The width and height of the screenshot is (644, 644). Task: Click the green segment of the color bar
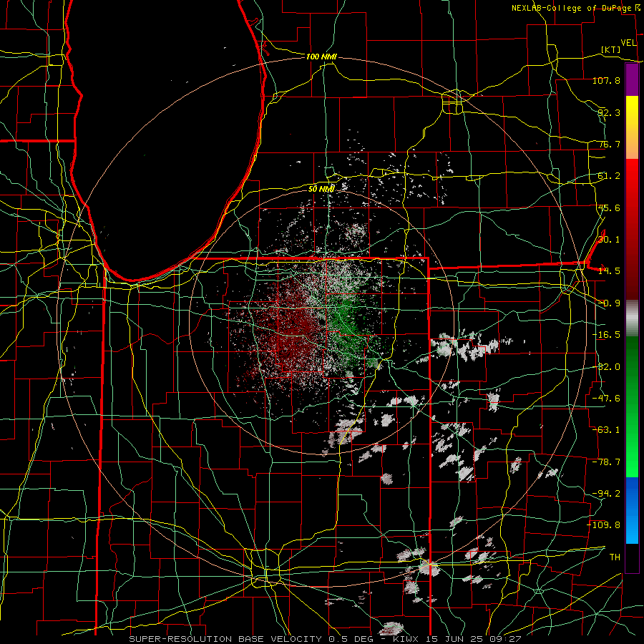tap(632, 406)
